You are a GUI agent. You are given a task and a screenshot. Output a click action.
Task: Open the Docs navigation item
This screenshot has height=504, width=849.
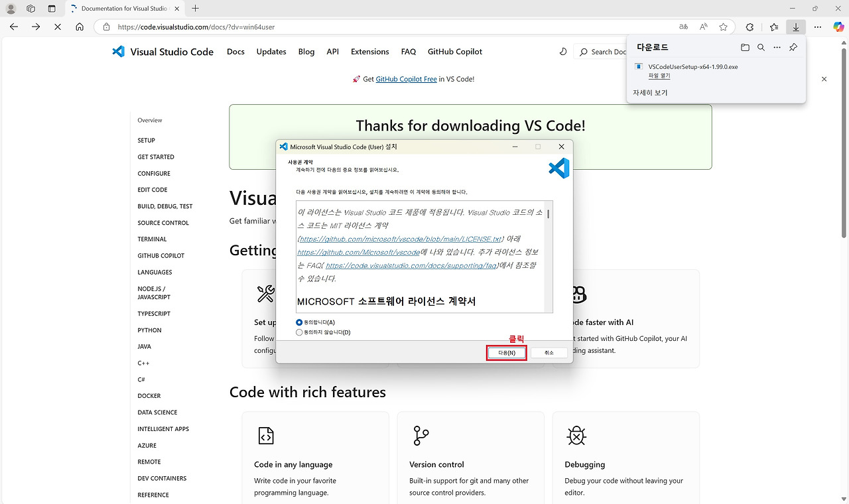tap(235, 51)
